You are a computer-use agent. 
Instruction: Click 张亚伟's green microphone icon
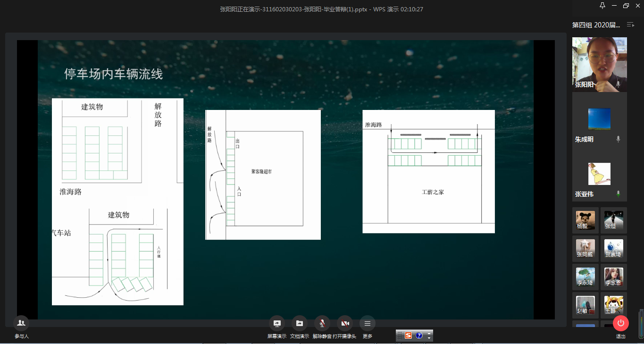[x=618, y=194]
